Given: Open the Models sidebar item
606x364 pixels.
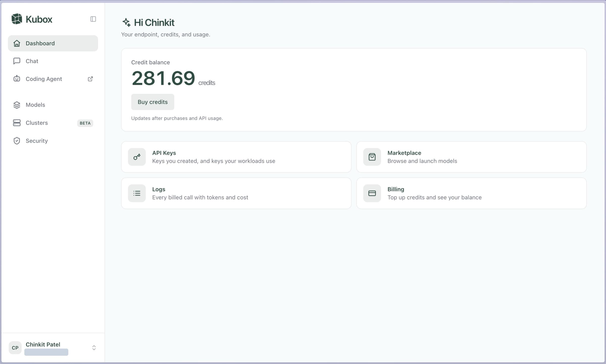Looking at the screenshot, I should [53, 105].
